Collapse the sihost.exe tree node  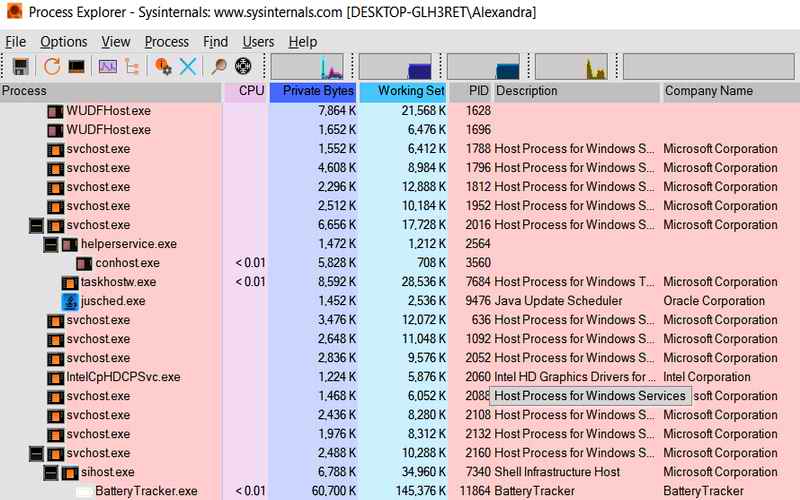50,472
